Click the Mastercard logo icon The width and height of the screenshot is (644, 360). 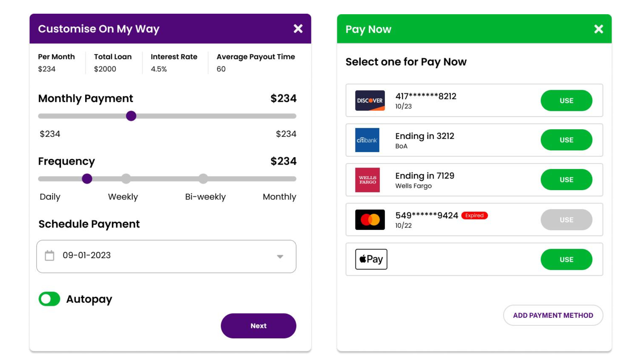point(370,220)
